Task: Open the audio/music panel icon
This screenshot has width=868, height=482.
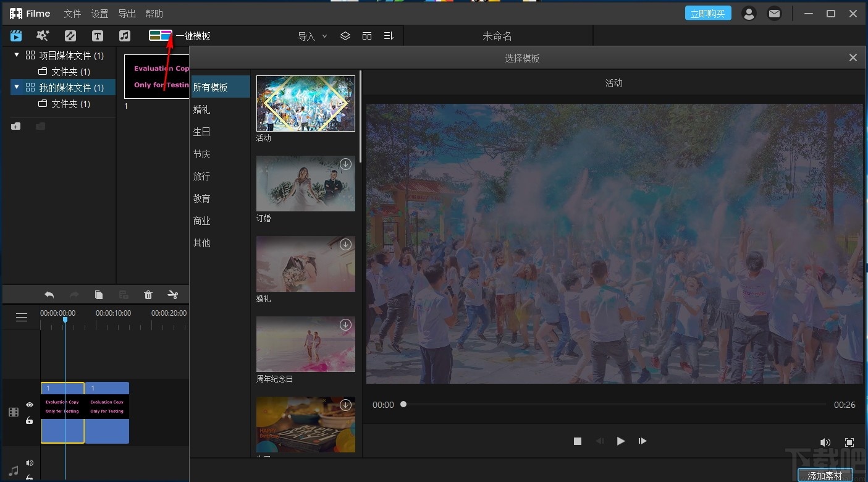Action: (x=124, y=35)
